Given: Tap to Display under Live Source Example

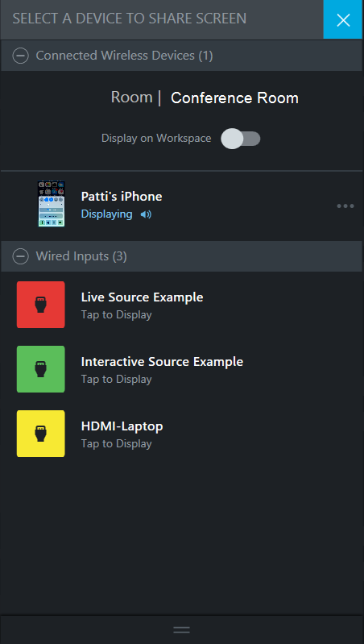Looking at the screenshot, I should click(117, 314).
